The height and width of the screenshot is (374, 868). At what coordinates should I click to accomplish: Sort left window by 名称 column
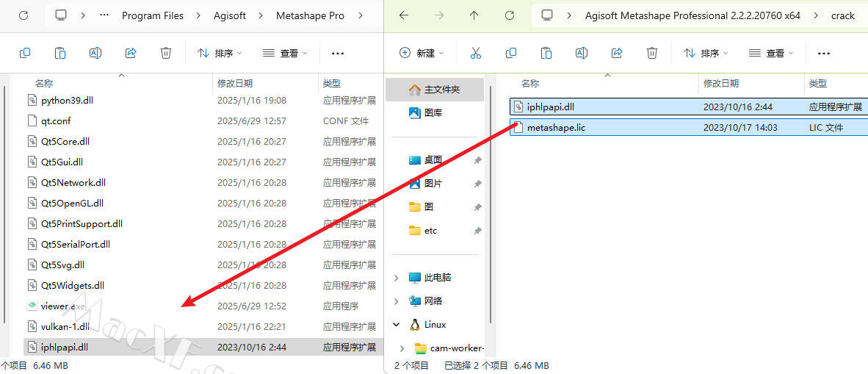44,84
